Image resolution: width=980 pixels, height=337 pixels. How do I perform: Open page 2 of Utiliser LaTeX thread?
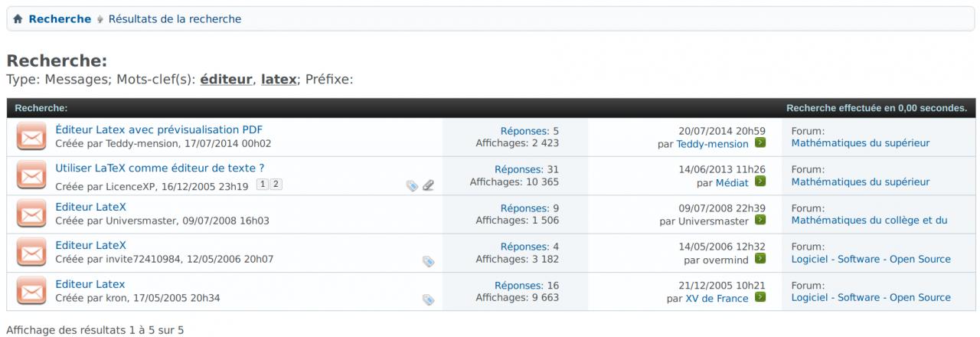(x=276, y=185)
